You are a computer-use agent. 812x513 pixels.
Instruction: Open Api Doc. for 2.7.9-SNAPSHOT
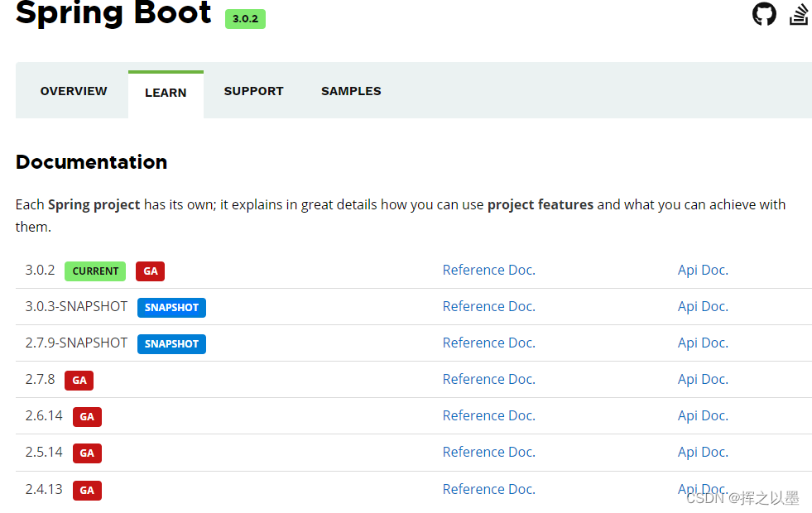pyautogui.click(x=703, y=343)
